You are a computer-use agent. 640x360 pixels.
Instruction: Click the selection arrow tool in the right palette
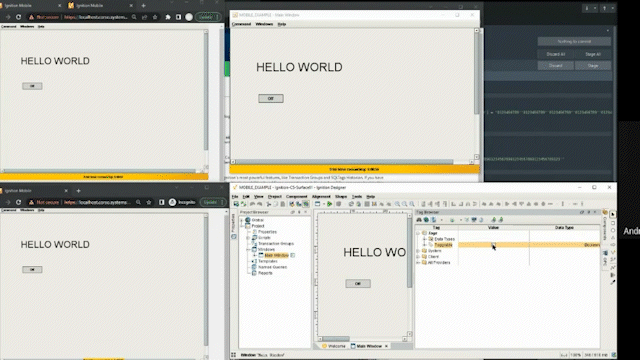point(613,214)
